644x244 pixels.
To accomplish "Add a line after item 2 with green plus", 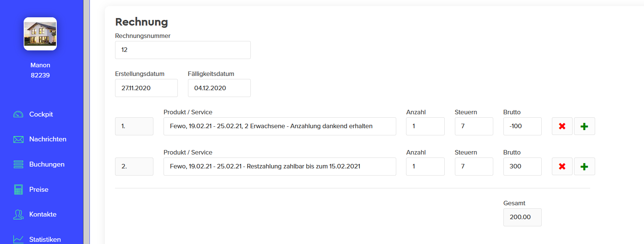I will coord(584,167).
